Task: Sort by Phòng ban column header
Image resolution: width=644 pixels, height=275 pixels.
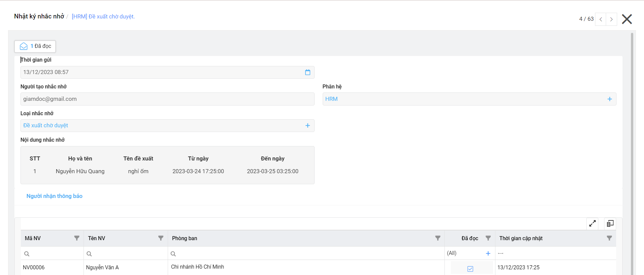Action: (184, 238)
